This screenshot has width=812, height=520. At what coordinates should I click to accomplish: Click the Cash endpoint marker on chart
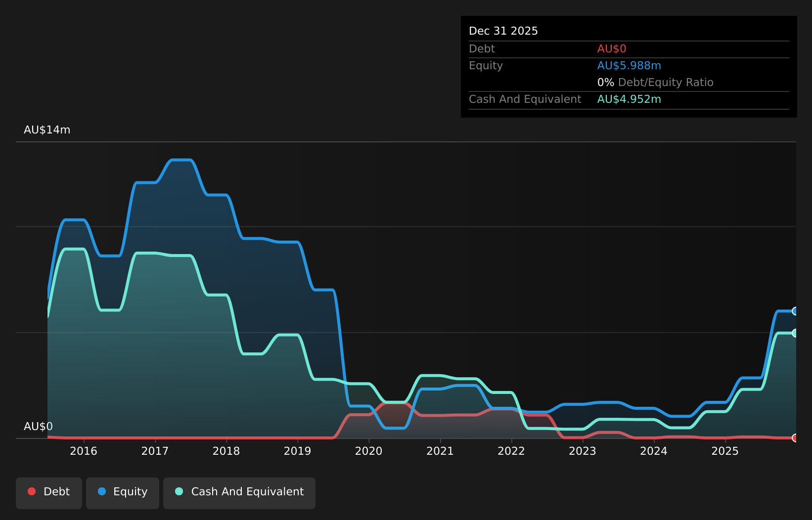[795, 333]
